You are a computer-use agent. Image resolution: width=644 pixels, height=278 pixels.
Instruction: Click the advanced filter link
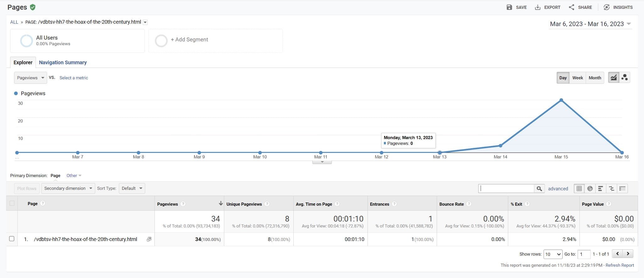558,189
